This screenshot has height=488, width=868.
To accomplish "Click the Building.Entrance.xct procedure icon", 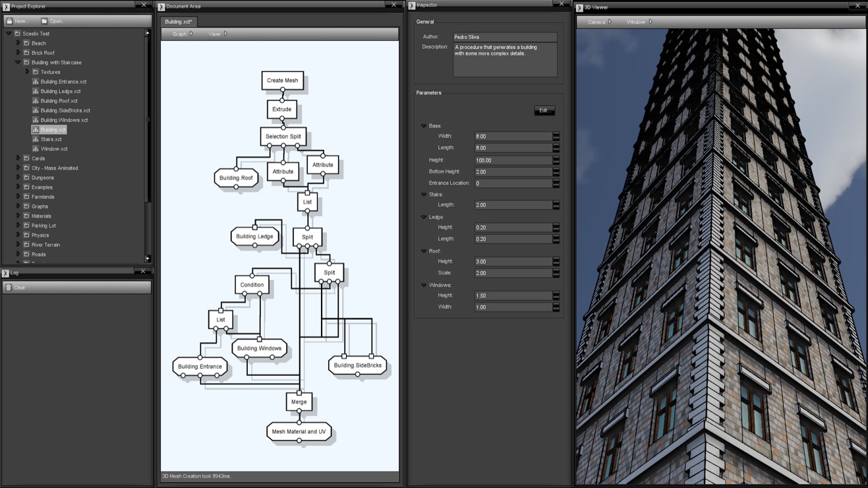I will (36, 81).
